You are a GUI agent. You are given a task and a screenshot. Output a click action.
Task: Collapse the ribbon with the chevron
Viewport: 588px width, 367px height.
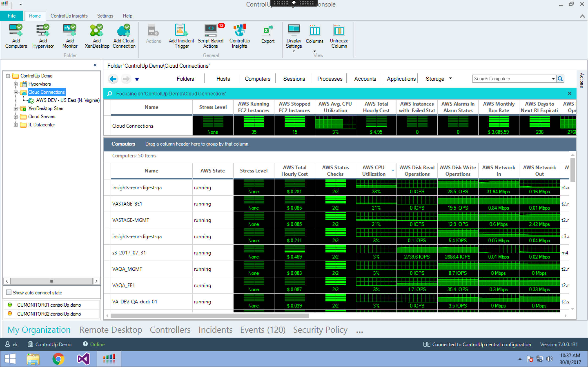[x=582, y=16]
